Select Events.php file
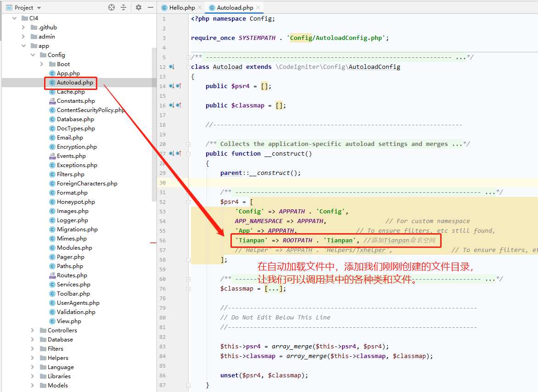 point(71,156)
